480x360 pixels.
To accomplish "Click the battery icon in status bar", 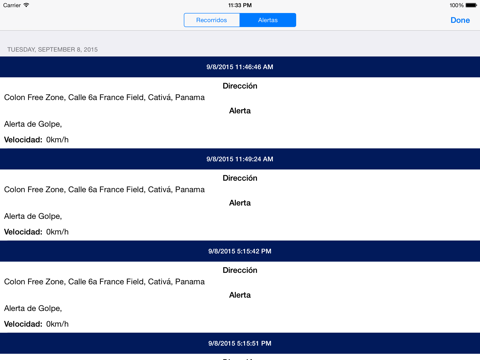I will (x=471, y=5).
